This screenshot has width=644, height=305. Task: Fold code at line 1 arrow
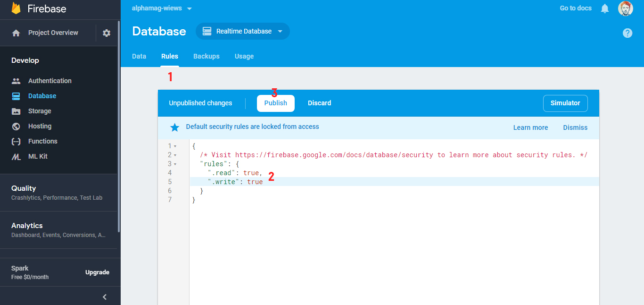pyautogui.click(x=175, y=146)
